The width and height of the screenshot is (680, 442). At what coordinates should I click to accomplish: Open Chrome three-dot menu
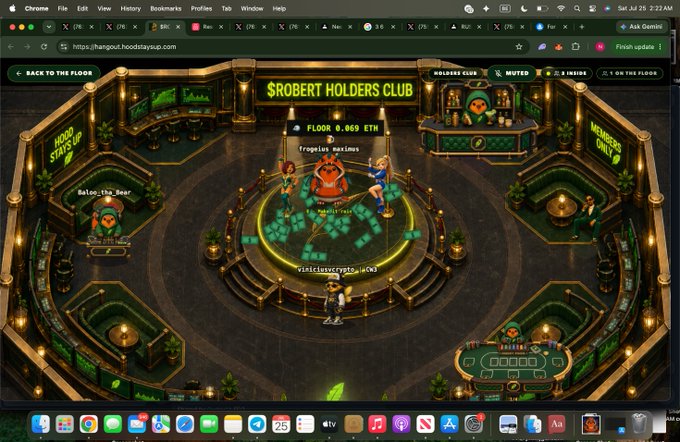660,47
